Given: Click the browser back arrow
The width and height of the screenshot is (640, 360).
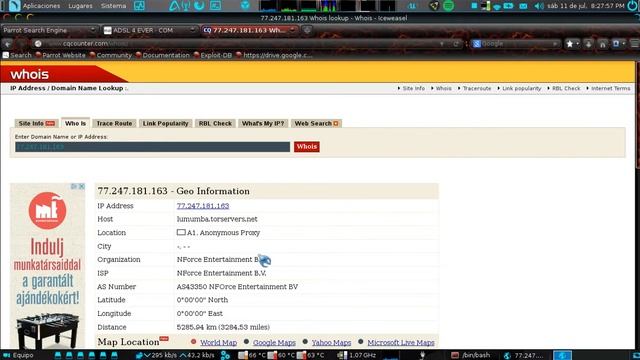Looking at the screenshot, I should 7,44.
